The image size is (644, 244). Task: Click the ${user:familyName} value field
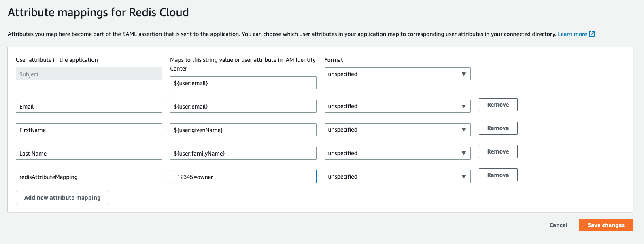point(243,154)
